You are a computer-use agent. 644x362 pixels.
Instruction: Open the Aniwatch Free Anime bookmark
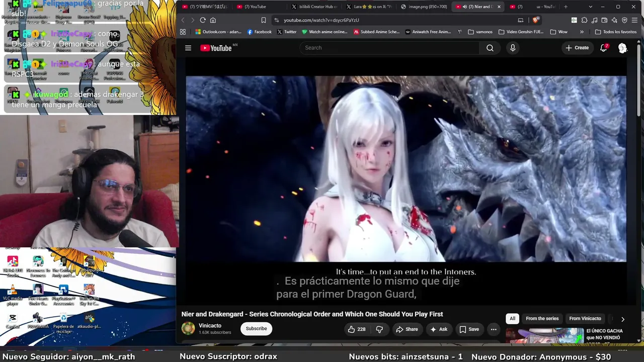coord(428,32)
